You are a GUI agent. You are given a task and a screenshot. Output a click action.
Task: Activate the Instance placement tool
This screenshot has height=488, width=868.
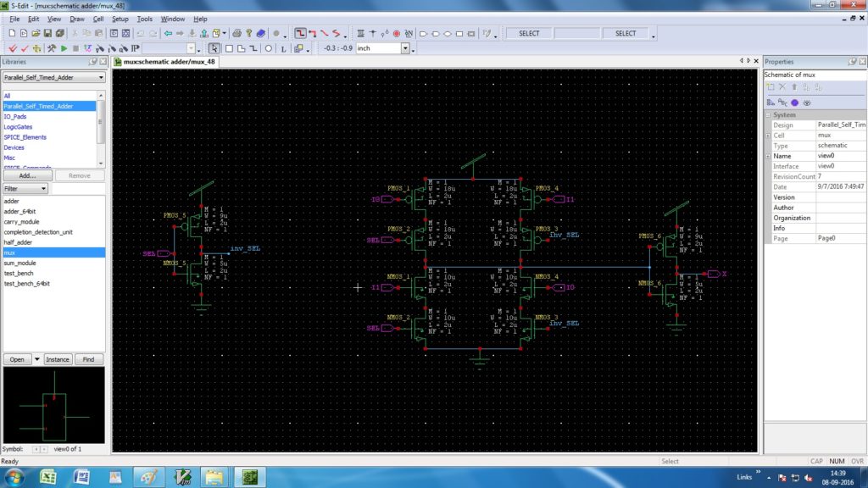coord(298,48)
